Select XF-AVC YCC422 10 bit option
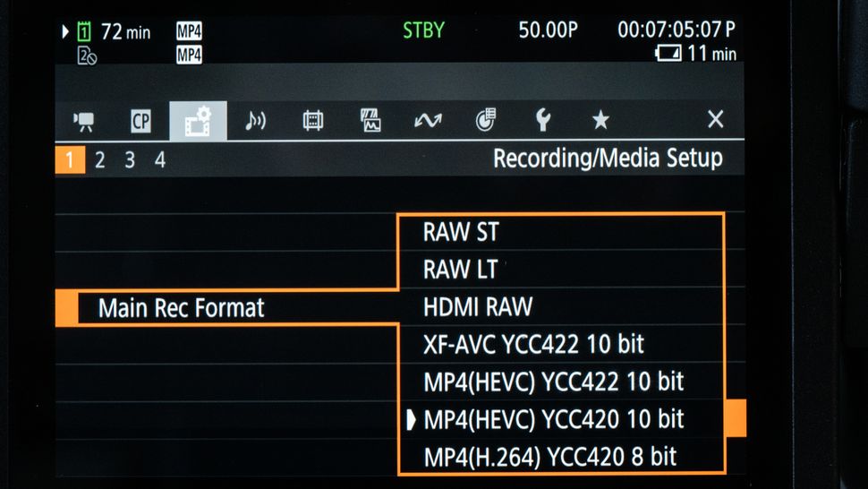 coord(533,345)
